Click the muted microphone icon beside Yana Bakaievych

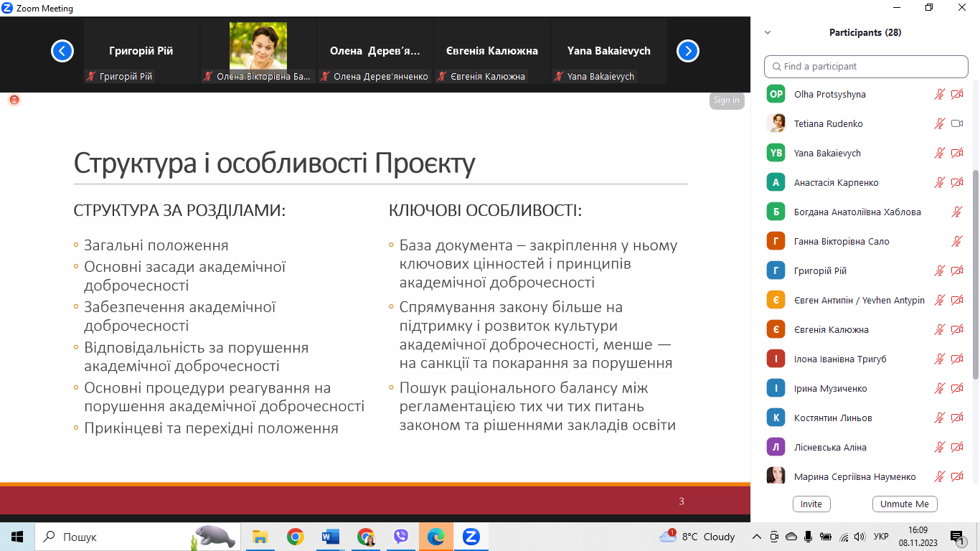pyautogui.click(x=938, y=153)
